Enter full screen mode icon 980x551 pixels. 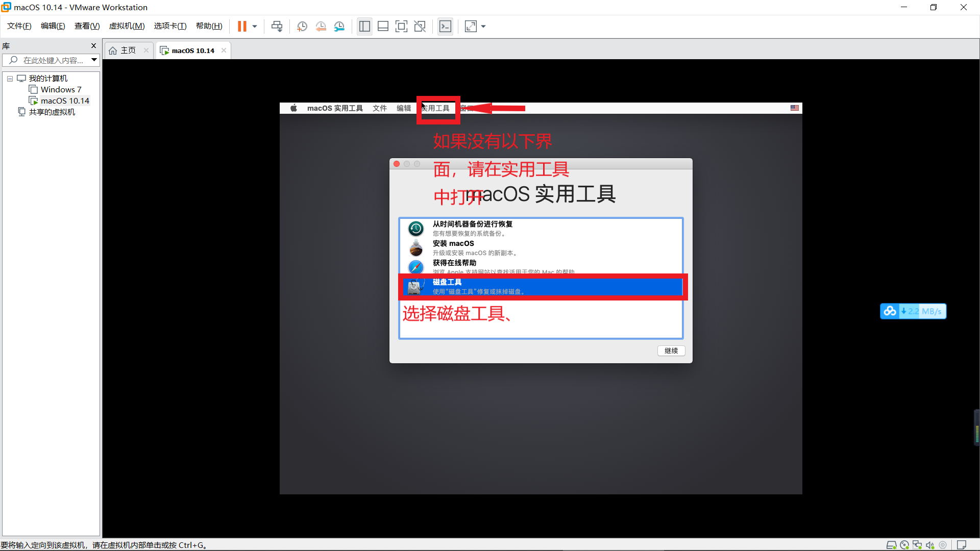click(401, 27)
